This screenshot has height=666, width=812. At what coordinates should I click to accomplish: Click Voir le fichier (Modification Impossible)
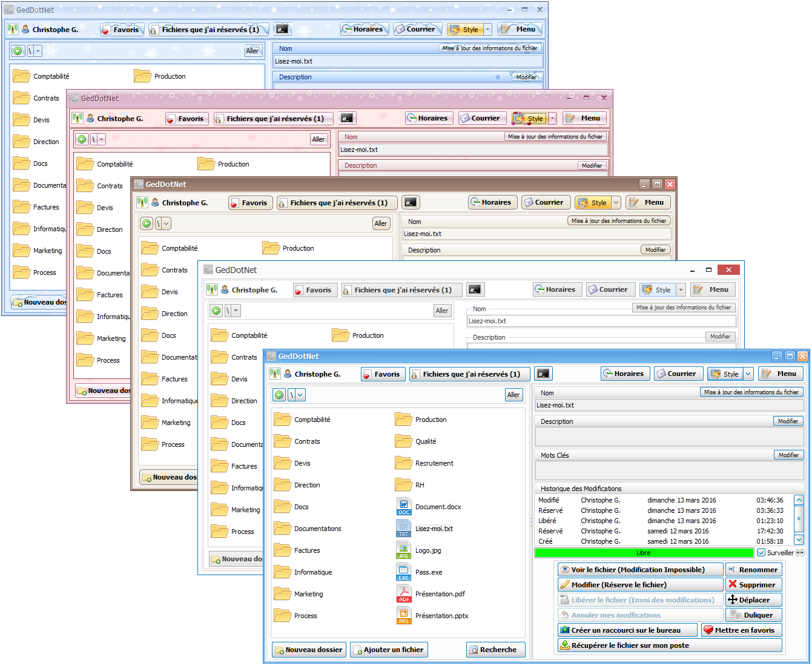[x=641, y=570]
